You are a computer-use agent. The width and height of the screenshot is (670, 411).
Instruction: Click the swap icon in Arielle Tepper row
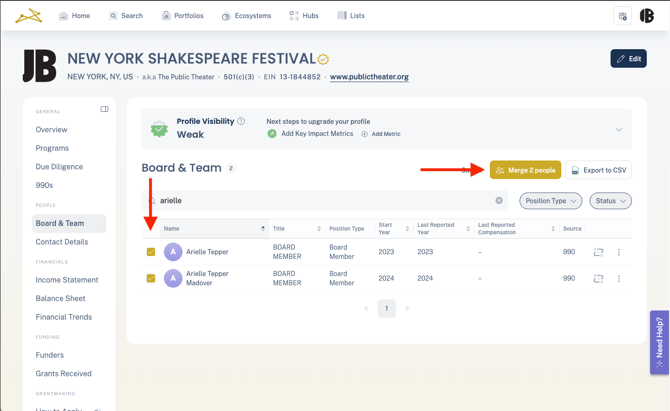coord(598,252)
